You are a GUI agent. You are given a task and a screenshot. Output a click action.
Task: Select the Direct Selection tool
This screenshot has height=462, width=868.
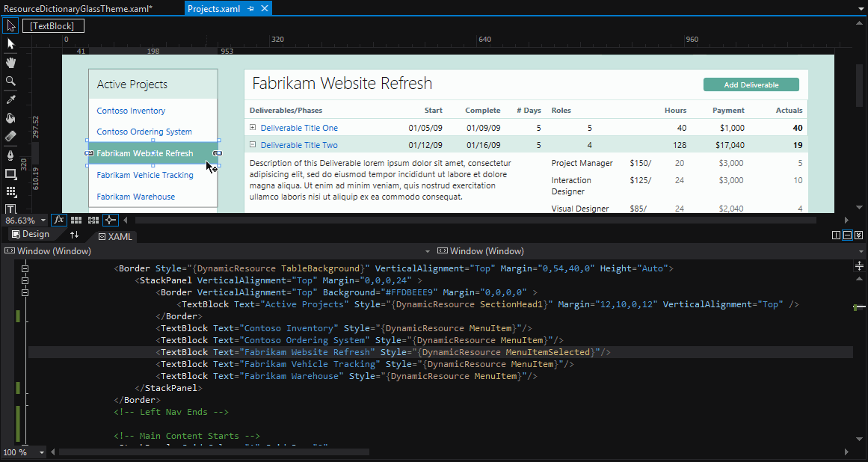pos(10,43)
